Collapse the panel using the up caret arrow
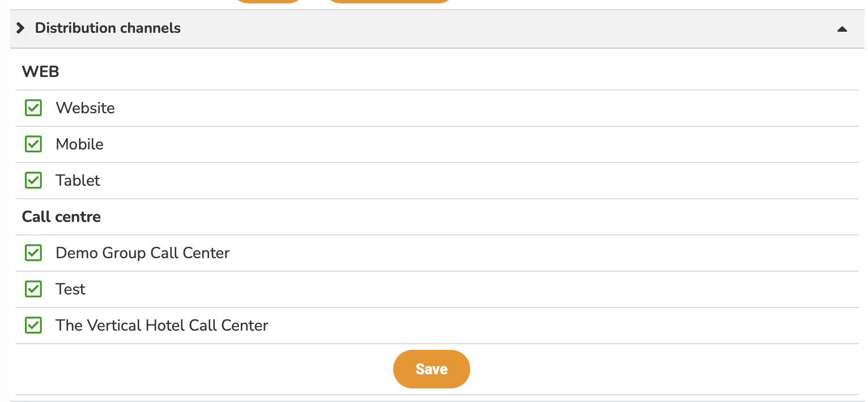Image resolution: width=868 pixels, height=402 pixels. tap(842, 29)
